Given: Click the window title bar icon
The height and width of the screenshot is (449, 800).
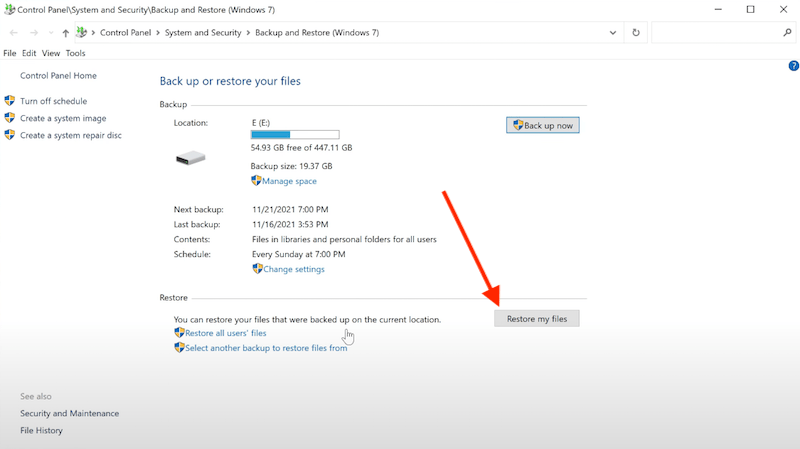Looking at the screenshot, I should point(9,9).
